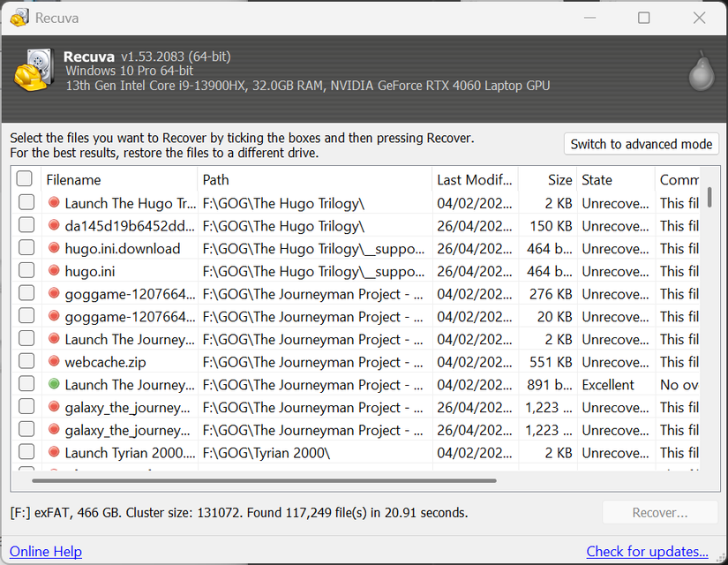Click the 276 KB size cell
Image resolution: width=728 pixels, height=565 pixels.
click(x=551, y=294)
